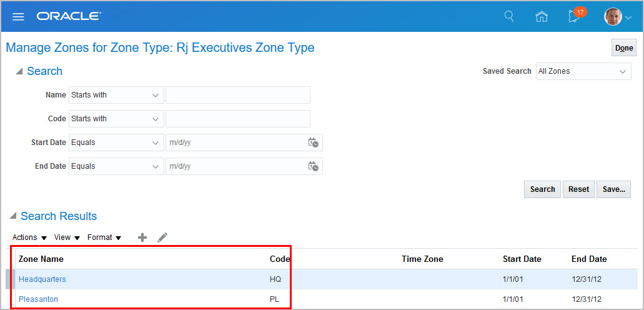
Task: Collapse the Search section
Action: (19, 71)
